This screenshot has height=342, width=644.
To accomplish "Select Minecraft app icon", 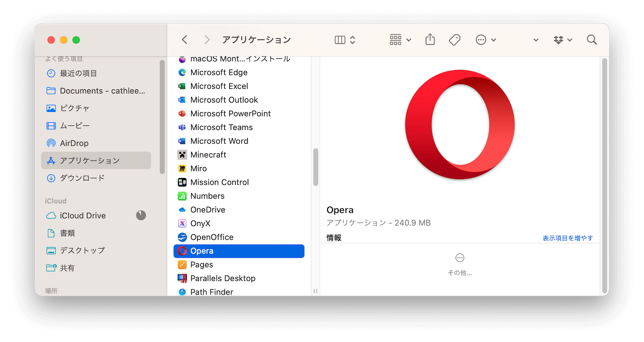I will pyautogui.click(x=182, y=155).
